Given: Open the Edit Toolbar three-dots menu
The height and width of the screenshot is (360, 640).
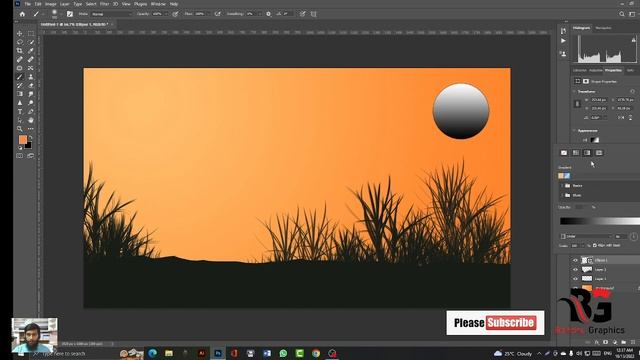Looking at the screenshot, I should (x=31, y=129).
